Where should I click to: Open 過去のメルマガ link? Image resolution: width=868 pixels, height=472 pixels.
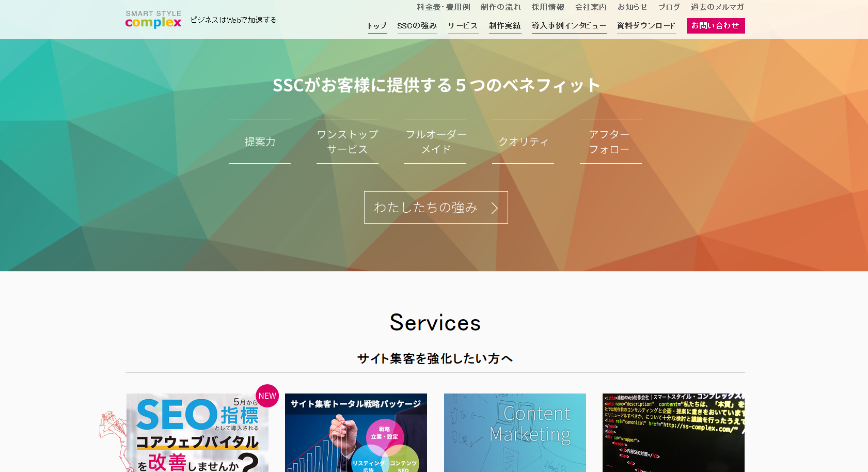[717, 7]
